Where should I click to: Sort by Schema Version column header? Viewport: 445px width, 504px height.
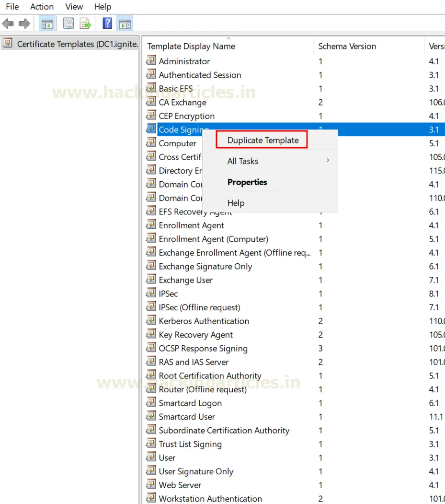pyautogui.click(x=347, y=47)
